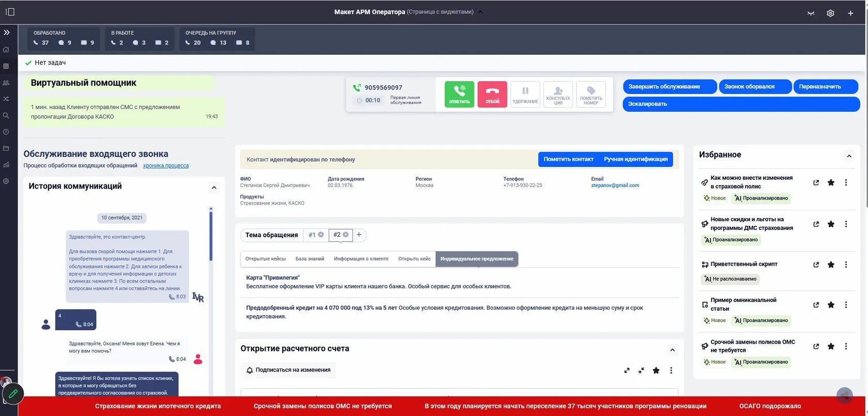Switch to База знаний tab

click(310, 259)
